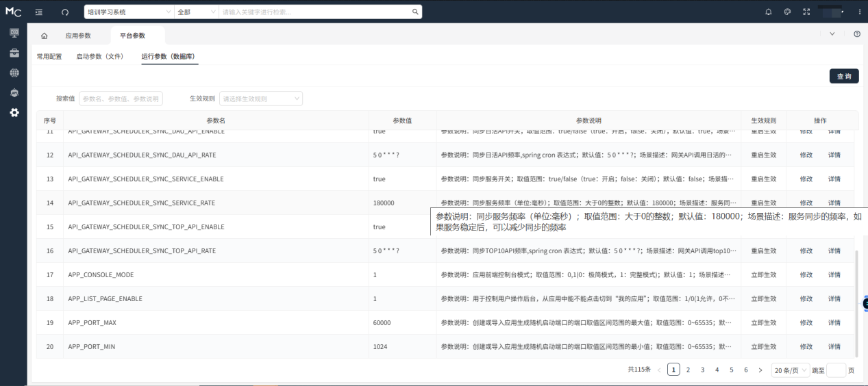Open the help question-mark icon
Screen dimensions: 868x386
[x=857, y=34]
